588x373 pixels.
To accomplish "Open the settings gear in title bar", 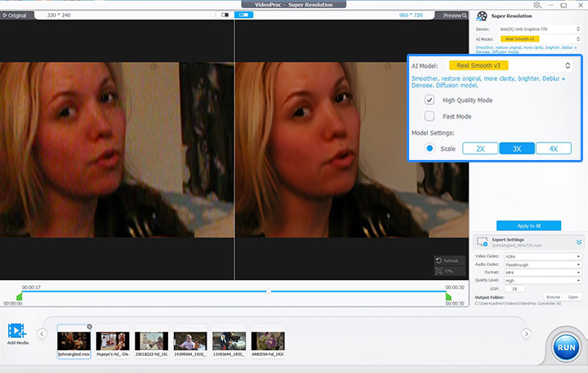I will click(x=537, y=5).
